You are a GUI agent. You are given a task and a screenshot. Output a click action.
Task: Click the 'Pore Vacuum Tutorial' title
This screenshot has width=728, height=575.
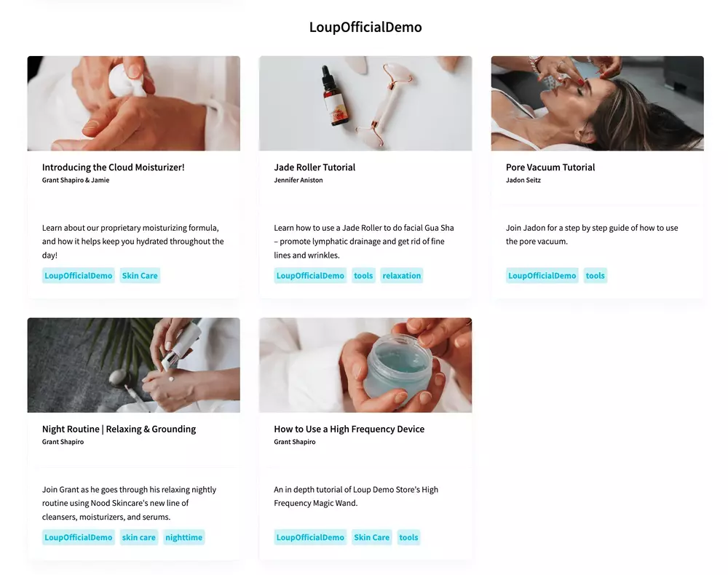pos(550,167)
